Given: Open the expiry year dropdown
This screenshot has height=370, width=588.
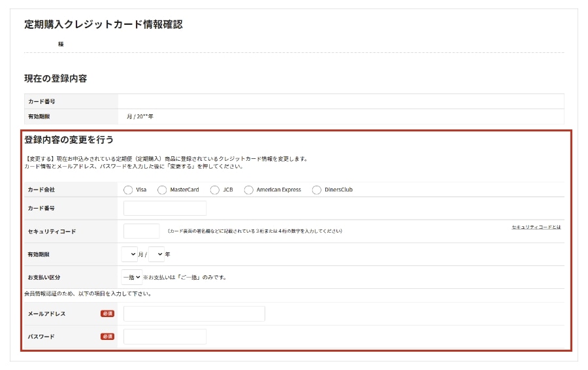Looking at the screenshot, I should [156, 254].
